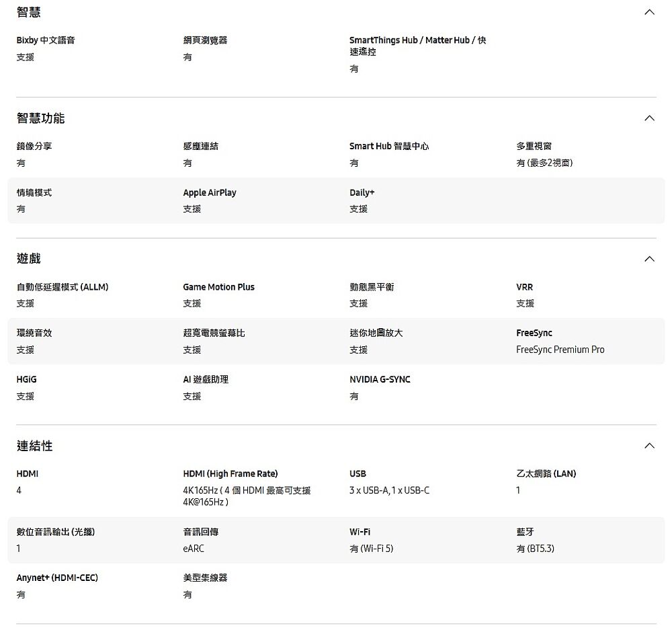
Task: Click the 智慧功能 section heading
Action: 41,118
